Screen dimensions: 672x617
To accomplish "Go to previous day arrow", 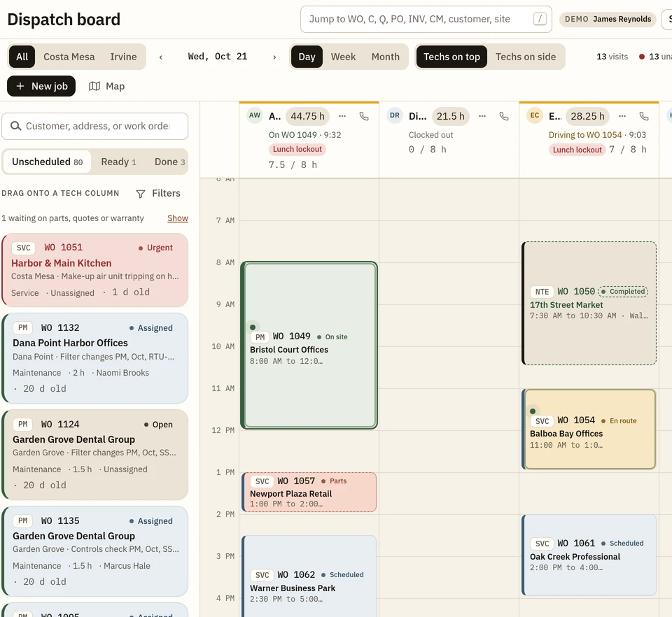I will (161, 57).
